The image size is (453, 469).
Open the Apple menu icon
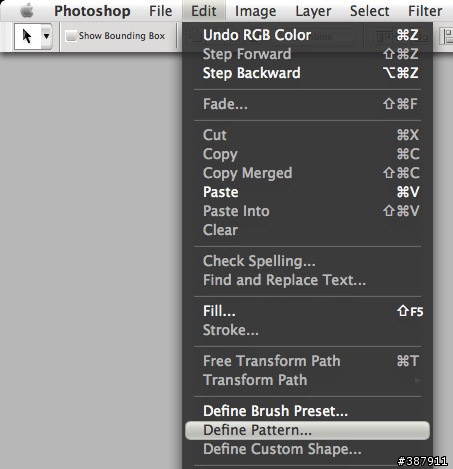(27, 11)
